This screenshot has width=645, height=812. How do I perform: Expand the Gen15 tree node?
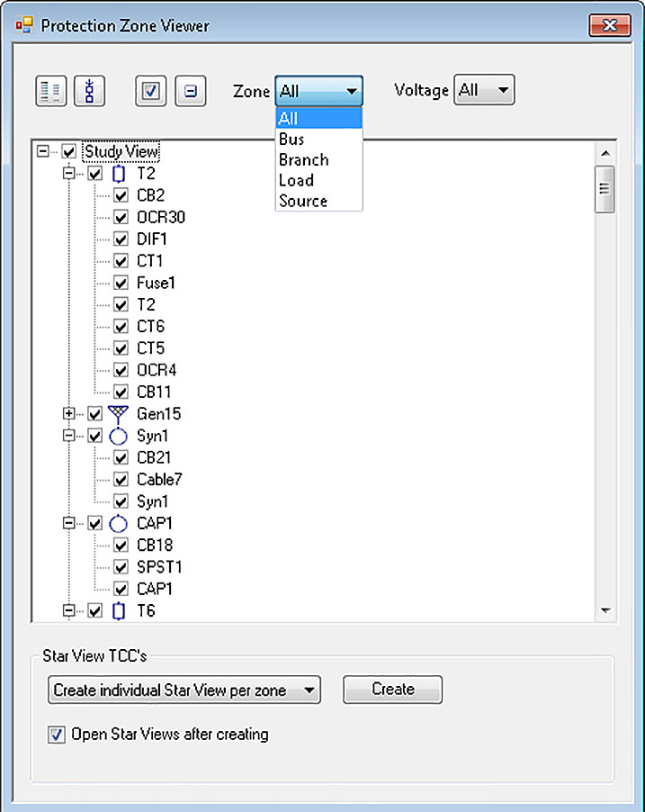68,414
